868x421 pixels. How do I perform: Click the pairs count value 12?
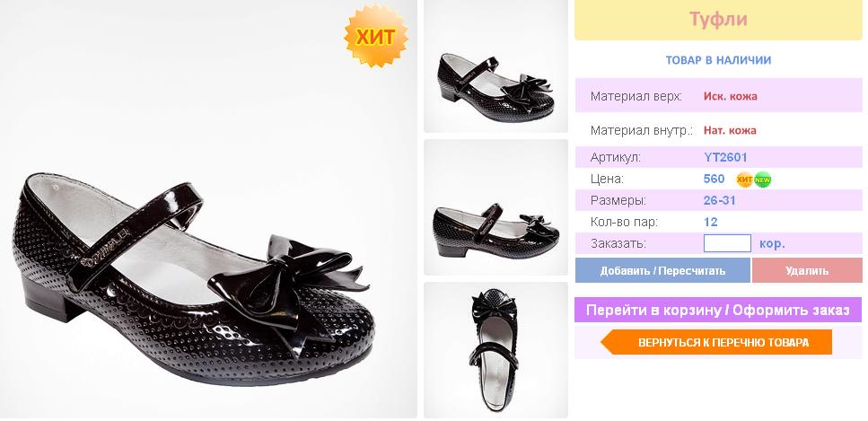click(710, 222)
